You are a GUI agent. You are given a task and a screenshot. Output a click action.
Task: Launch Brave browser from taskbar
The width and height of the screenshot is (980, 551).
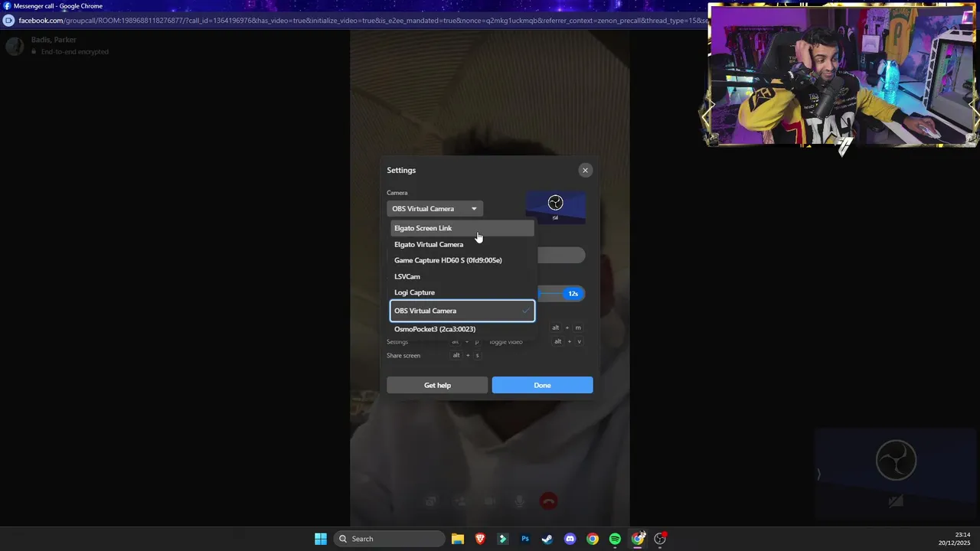[480, 539]
